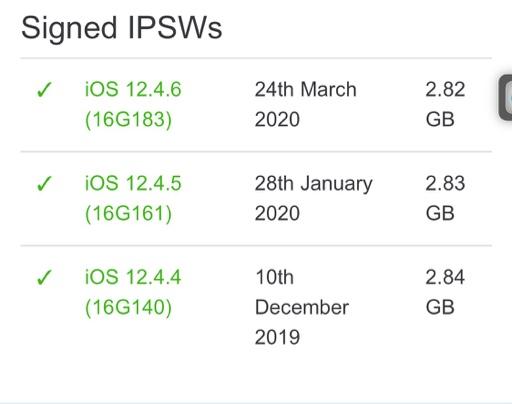The width and height of the screenshot is (512, 404).
Task: Click the green checkmark beside iOS 12.4.5
Action: [x=44, y=183]
